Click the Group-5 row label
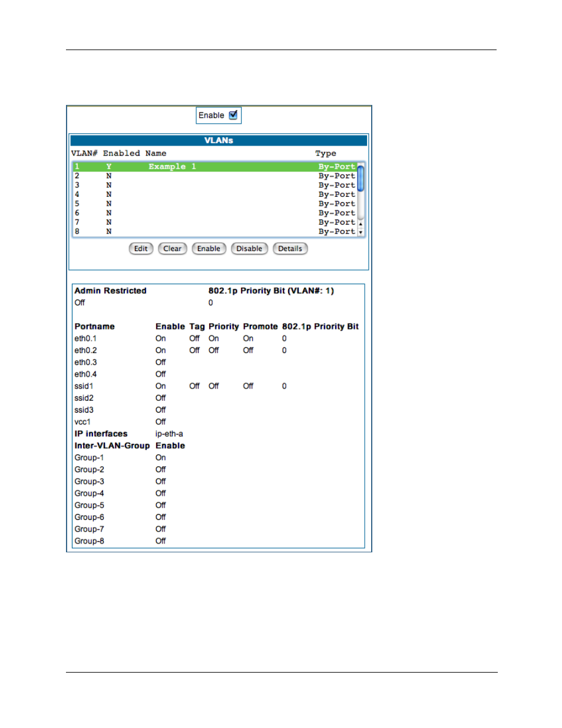Screen dimensions: 562x728 (89, 505)
